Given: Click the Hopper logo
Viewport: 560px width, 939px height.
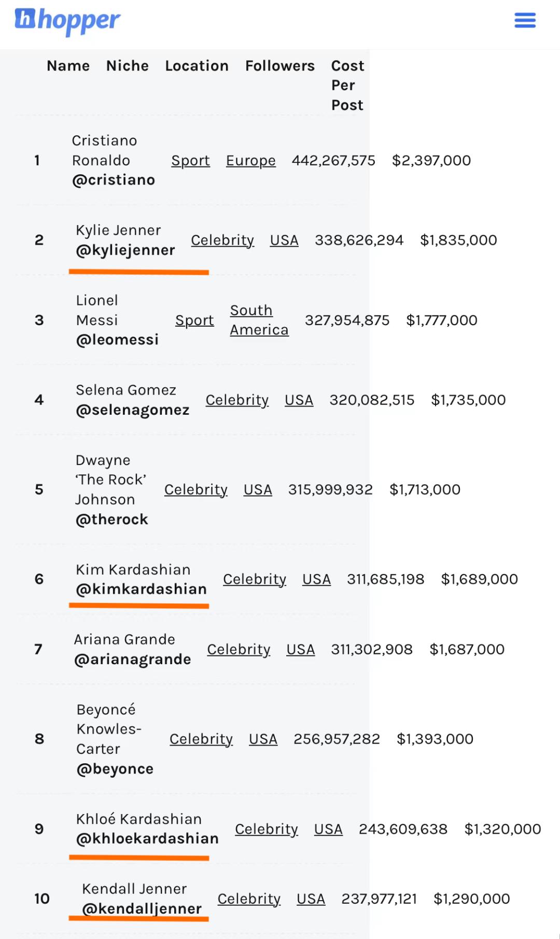Looking at the screenshot, I should 67,21.
